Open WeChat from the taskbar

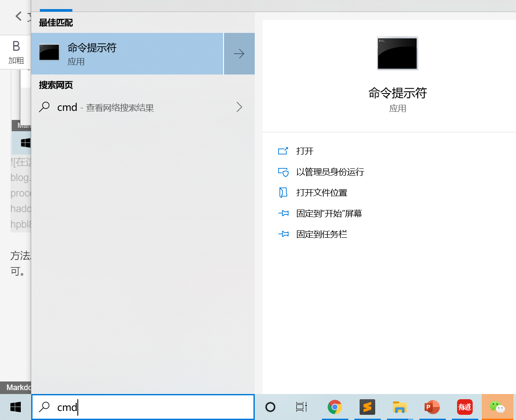[497, 407]
